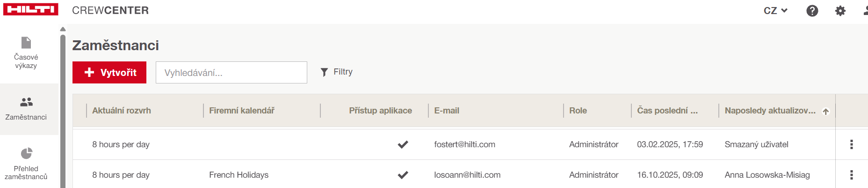Click the app access checkmark for fostert@hilti.com
The width and height of the screenshot is (868, 188).
(403, 144)
